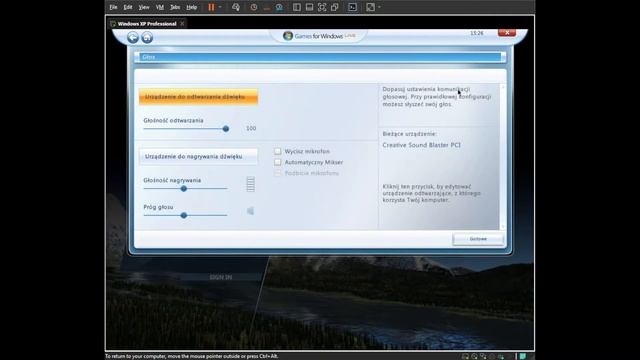Click the speaker icon beside Próg głosu
Viewport: 640px width, 360px height.
tap(250, 211)
